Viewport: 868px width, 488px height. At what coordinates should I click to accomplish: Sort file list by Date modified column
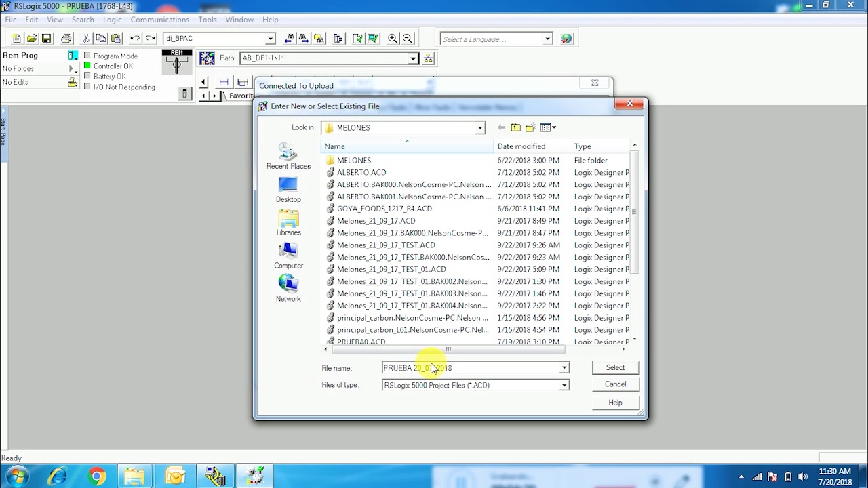532,146
